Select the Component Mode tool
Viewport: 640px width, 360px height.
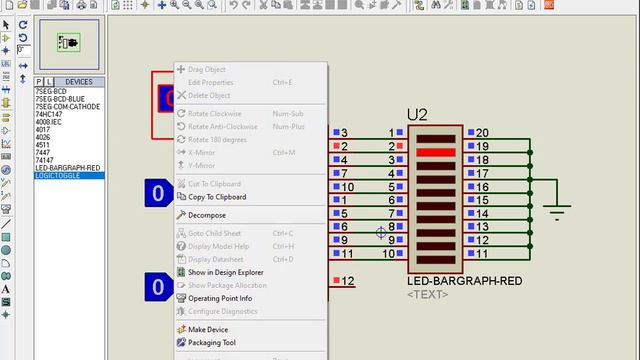pos(6,38)
